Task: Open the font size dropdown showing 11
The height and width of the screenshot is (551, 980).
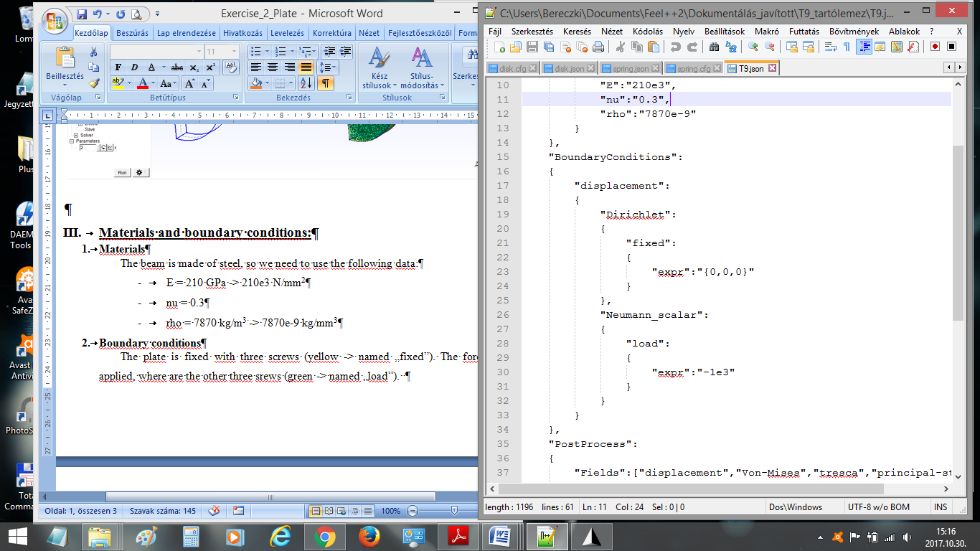Action: (235, 52)
